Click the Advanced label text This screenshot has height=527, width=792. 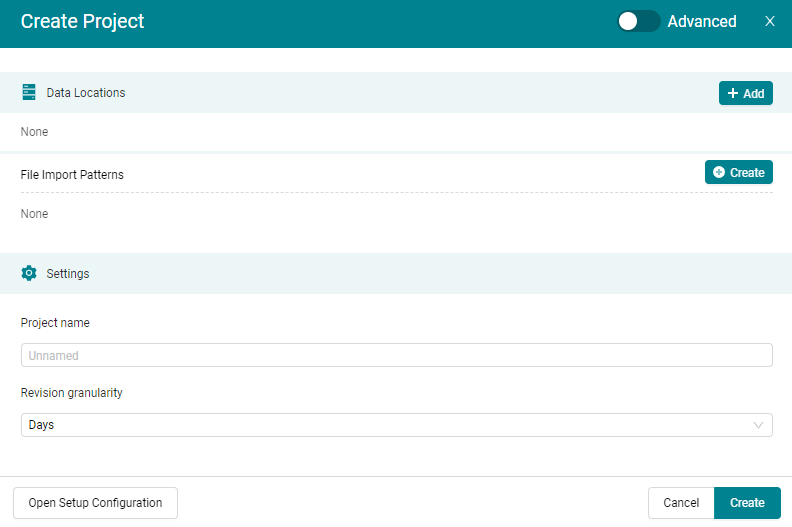point(702,21)
